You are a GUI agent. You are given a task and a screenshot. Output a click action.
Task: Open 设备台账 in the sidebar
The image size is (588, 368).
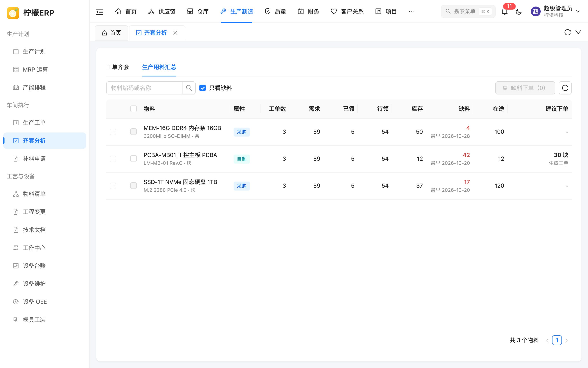pos(45,266)
